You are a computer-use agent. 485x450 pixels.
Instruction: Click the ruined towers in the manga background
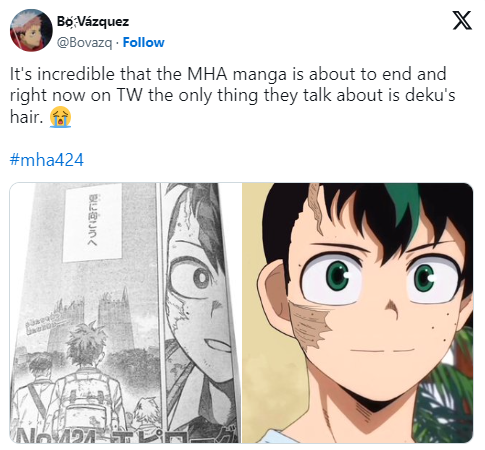pos(88,322)
